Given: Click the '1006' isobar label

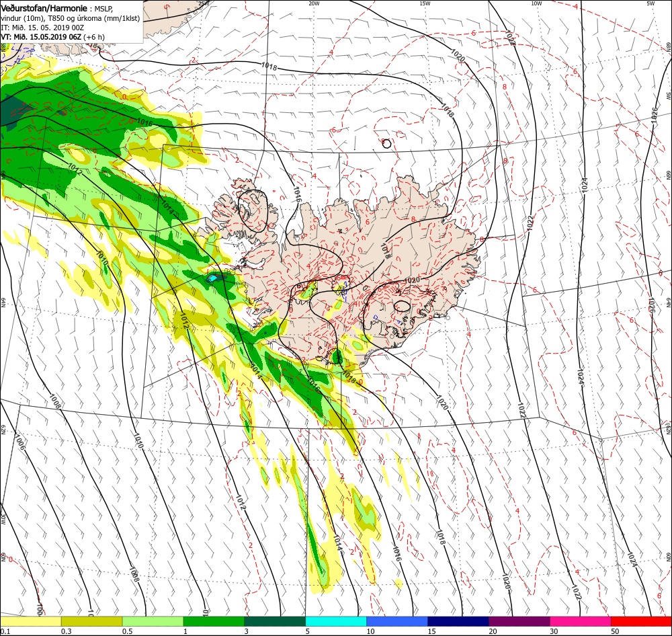Looking at the screenshot, I should (x=19, y=441).
